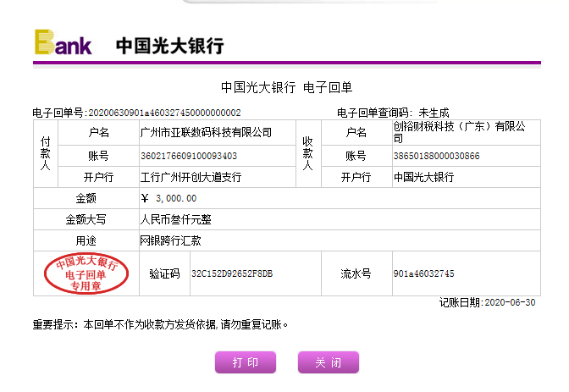The width and height of the screenshot is (569, 392).
Task: Click the 付款人 column label
Action: pos(46,153)
